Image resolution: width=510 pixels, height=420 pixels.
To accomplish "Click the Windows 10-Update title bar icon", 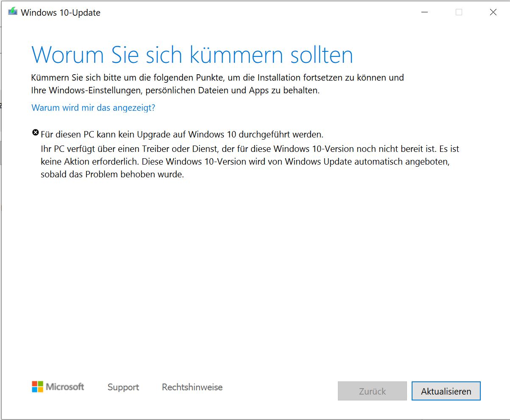I will point(13,12).
